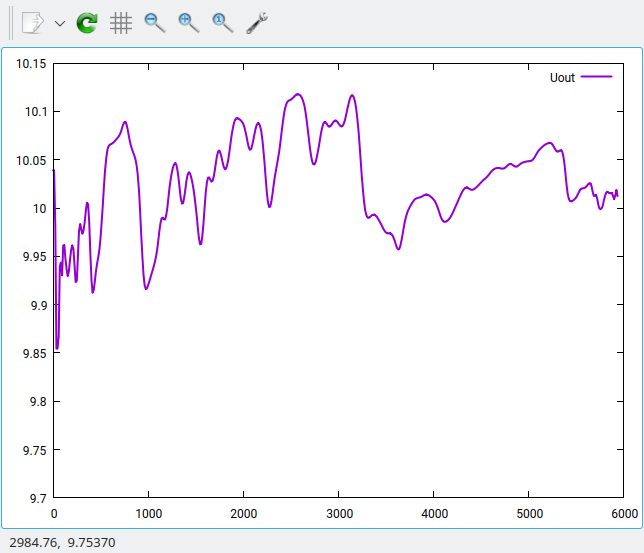644x553 pixels.
Task: Click the y-axis label 9.85
Action: [x=34, y=353]
